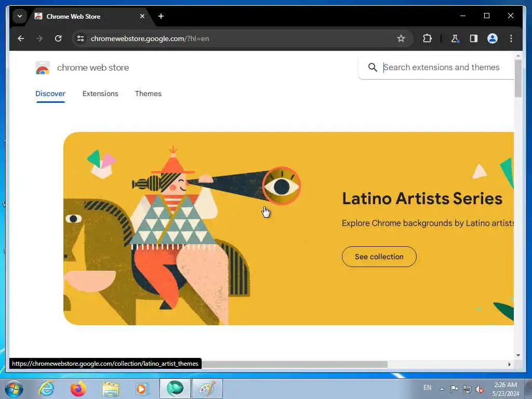View site information icon in address bar
Image resolution: width=532 pixels, height=399 pixels.
click(x=81, y=38)
